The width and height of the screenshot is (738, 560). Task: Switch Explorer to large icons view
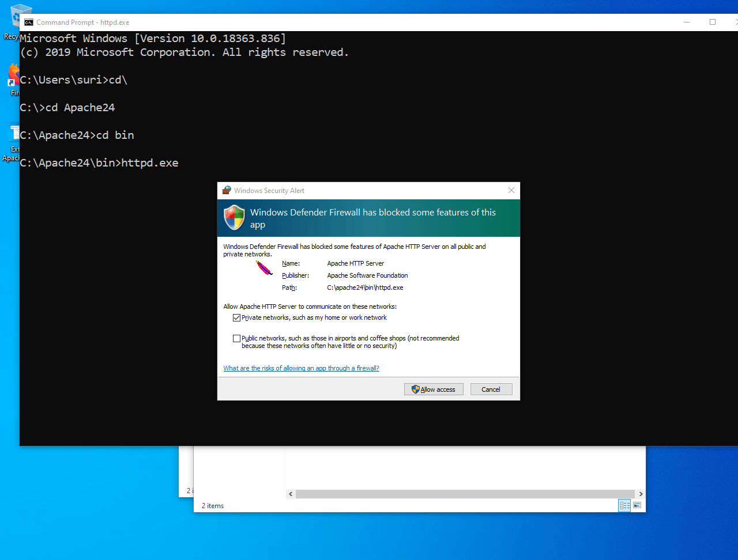637,505
